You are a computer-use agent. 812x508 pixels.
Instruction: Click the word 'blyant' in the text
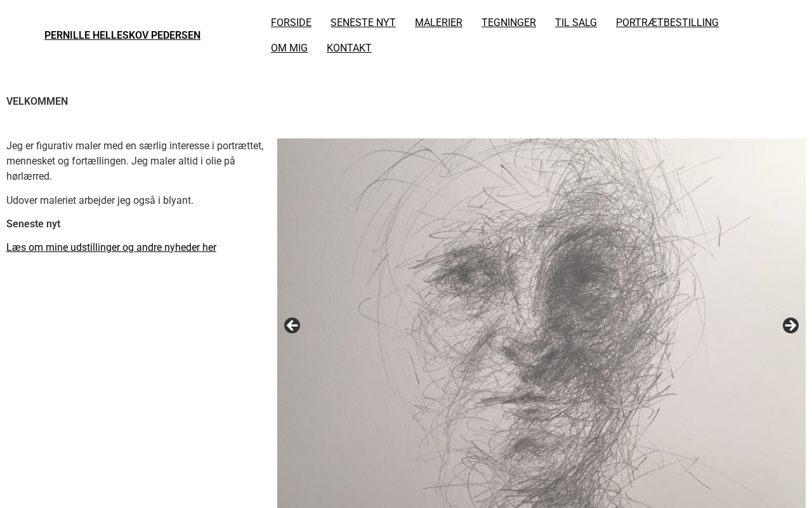point(176,201)
